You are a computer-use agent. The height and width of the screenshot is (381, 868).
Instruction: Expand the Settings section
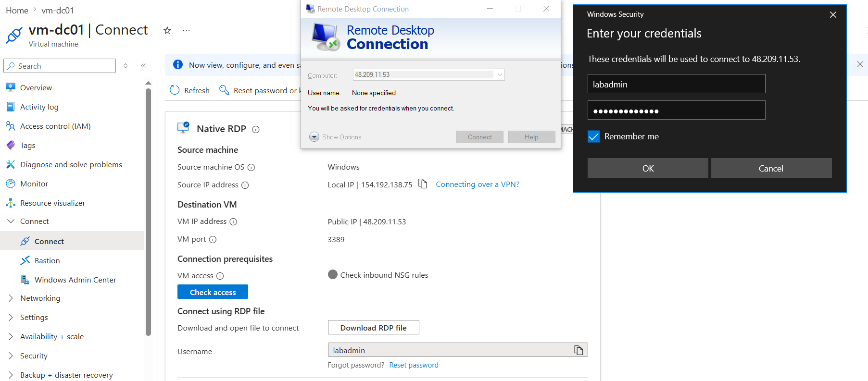(x=11, y=317)
